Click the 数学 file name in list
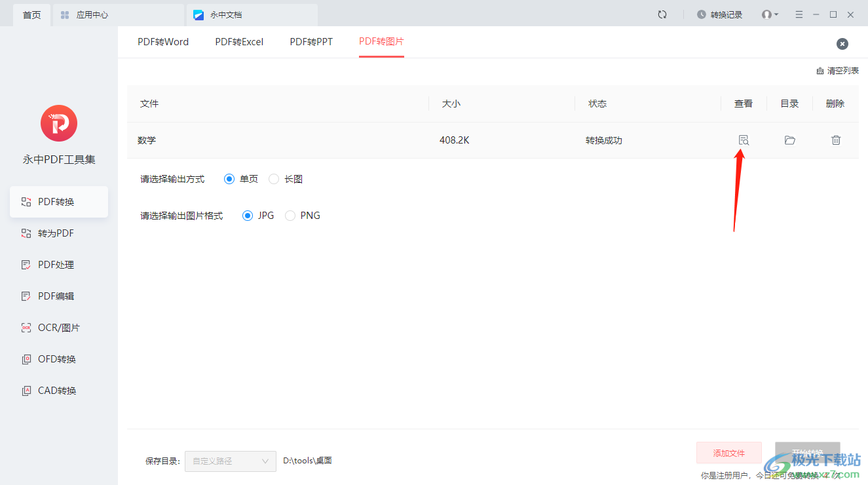The height and width of the screenshot is (485, 868). pos(147,140)
